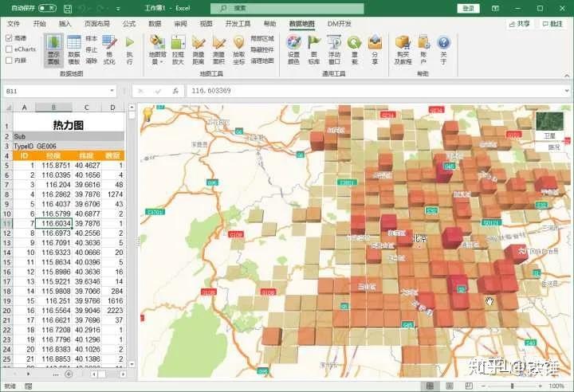Switch to the DM开发 tab
The width and height of the screenshot is (574, 392).
pos(339,24)
